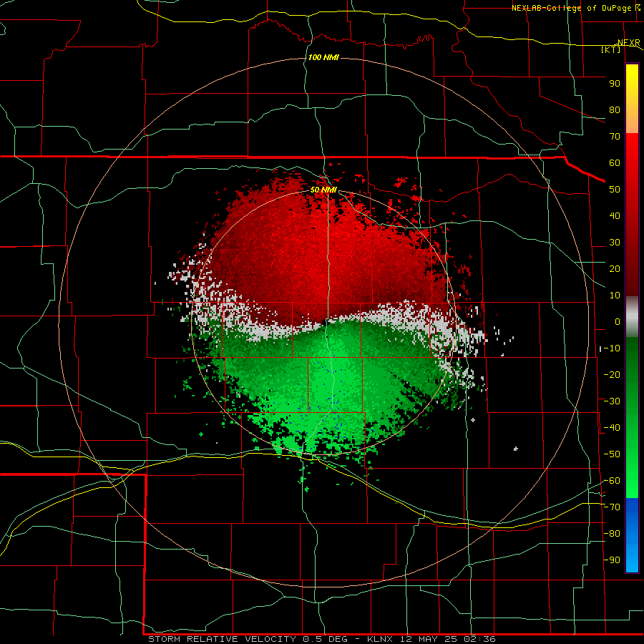Screen dimensions: 644x644
Task: Select the -70 knot scale label
Action: click(612, 507)
